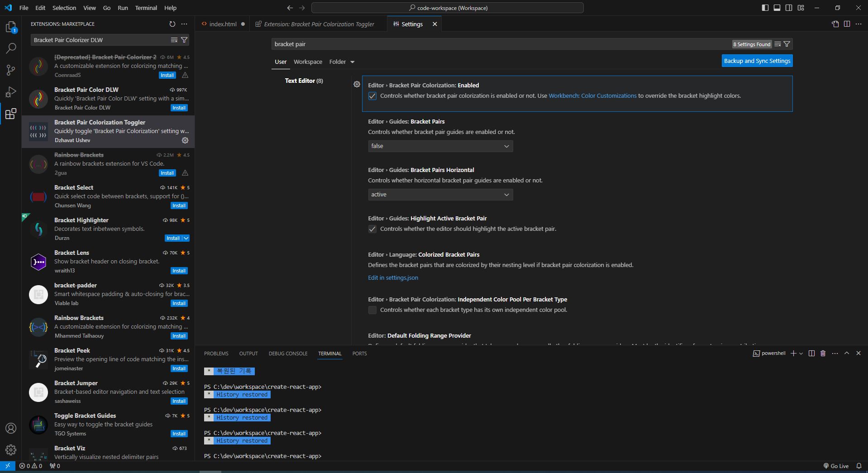Go back in navigation history
Screen dimensions: 868x473
[x=290, y=8]
